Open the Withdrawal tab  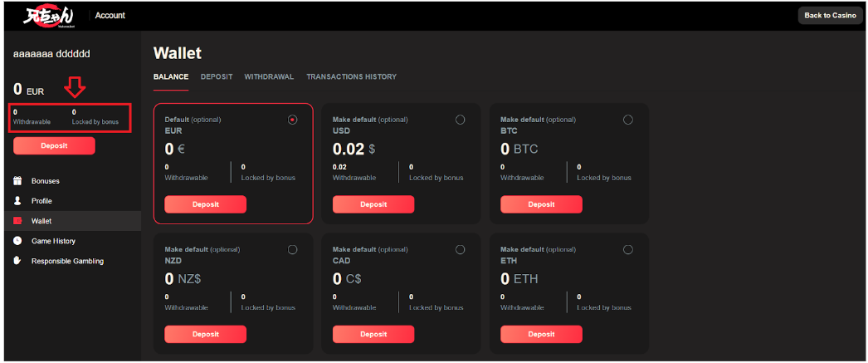pos(269,77)
